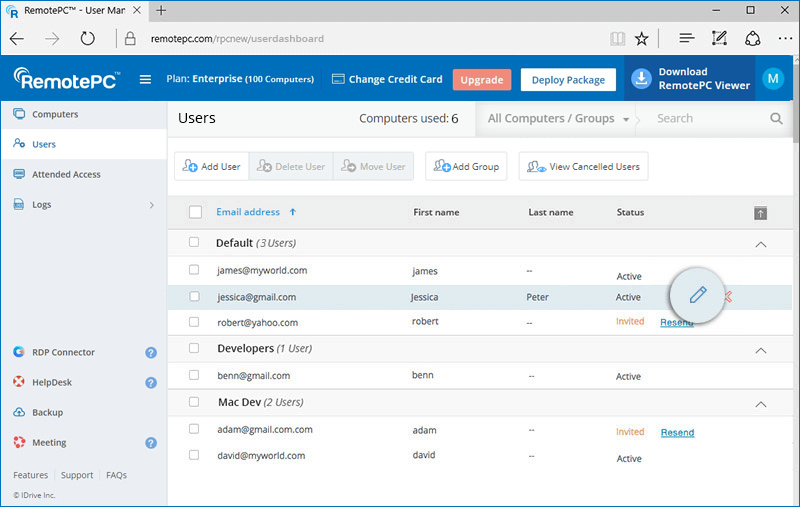Click Download RemotePC Viewer icon
Screen dimensions: 800x507
coord(642,79)
